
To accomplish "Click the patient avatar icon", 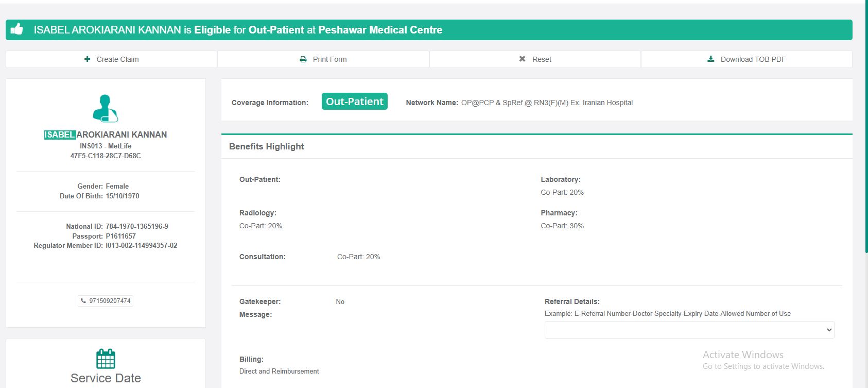I will (106, 108).
